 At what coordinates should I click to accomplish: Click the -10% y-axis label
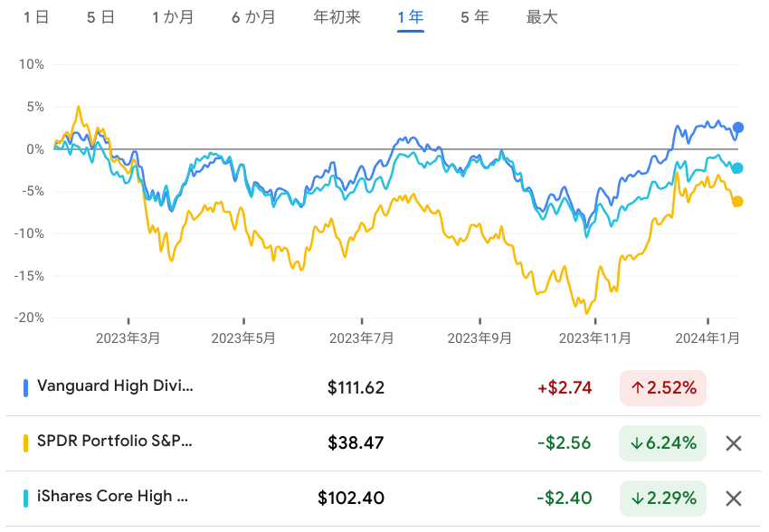click(29, 233)
